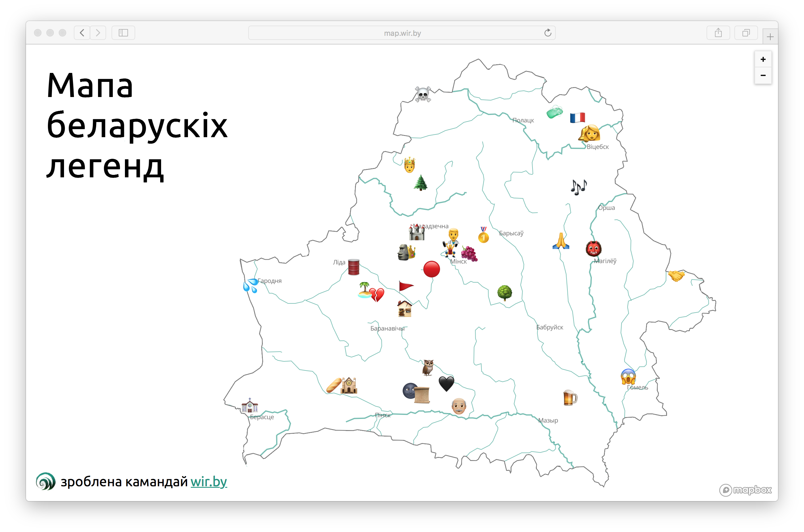The height and width of the screenshot is (532, 804).
Task: Open the wir.by team link
Action: click(208, 481)
